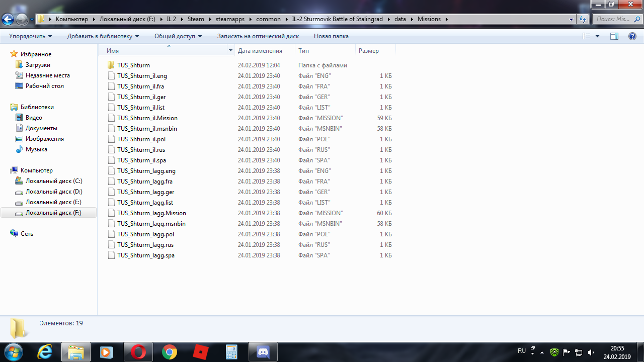This screenshot has height=362, width=644.
Task: Open Discord from the taskbar
Action: 263,352
